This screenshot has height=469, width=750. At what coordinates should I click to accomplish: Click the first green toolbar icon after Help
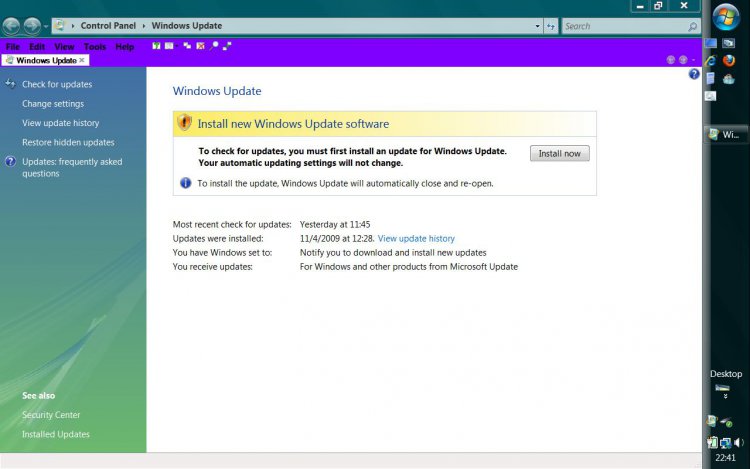coord(156,46)
